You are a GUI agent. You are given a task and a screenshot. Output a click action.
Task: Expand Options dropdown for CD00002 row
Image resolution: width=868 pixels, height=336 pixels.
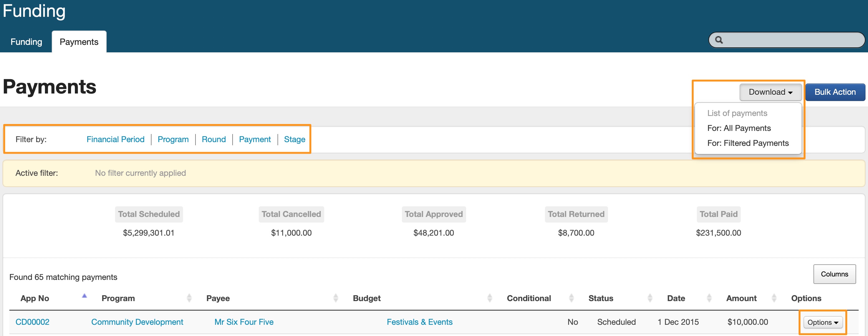pyautogui.click(x=822, y=322)
